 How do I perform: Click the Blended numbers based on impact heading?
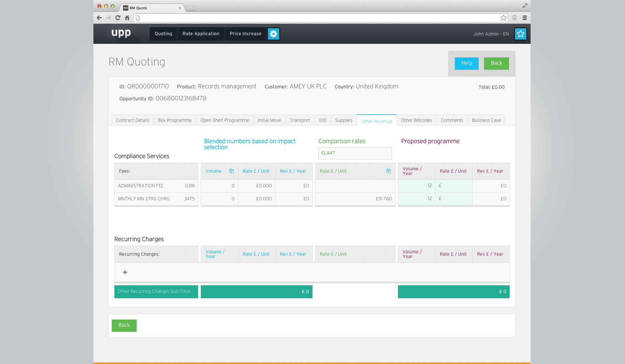tap(250, 144)
